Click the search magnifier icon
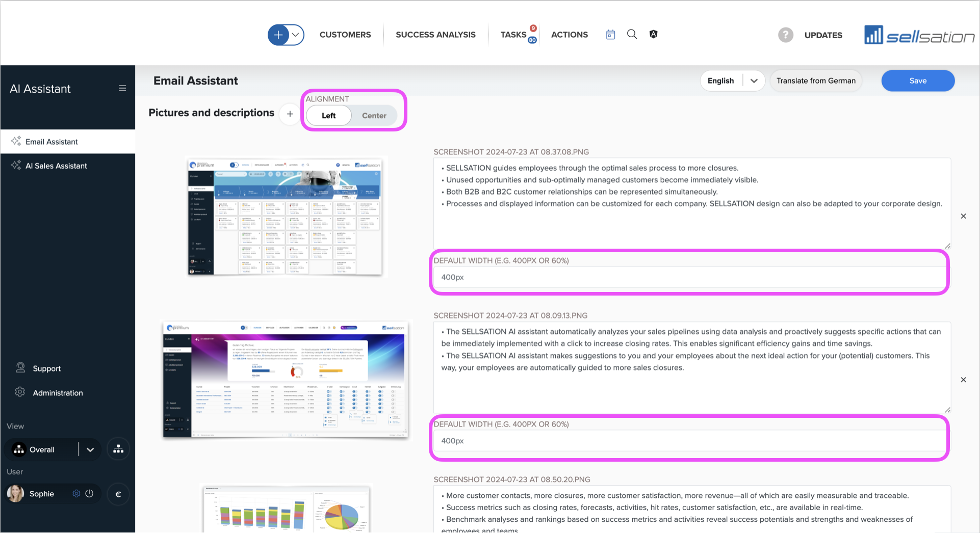Screen dimensions: 980x533 632,34
